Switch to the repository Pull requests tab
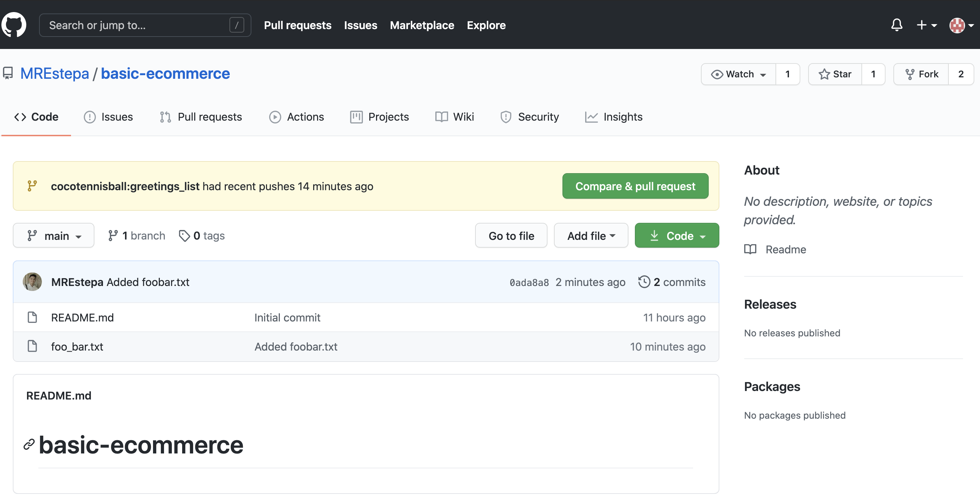The height and width of the screenshot is (501, 980). click(x=201, y=117)
